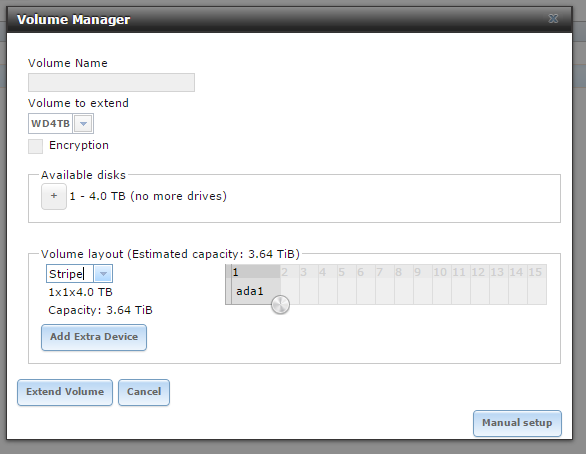Enable the Encryption checkbox
Image resolution: width=586 pixels, height=454 pixels.
tap(36, 146)
